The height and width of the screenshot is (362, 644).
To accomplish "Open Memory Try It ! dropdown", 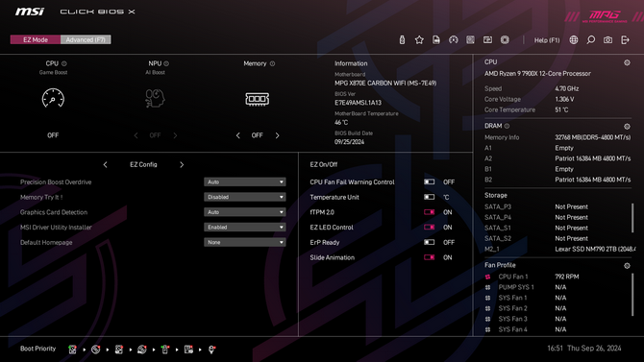I will [x=245, y=197].
